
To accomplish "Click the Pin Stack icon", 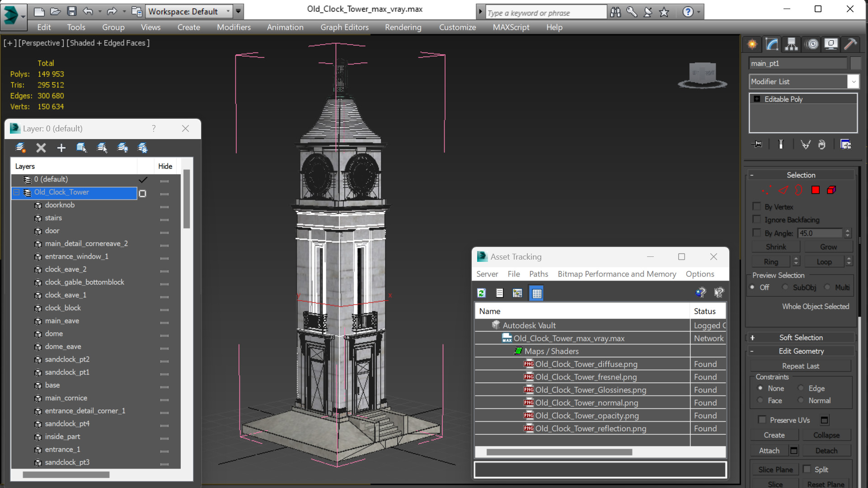I will 757,144.
